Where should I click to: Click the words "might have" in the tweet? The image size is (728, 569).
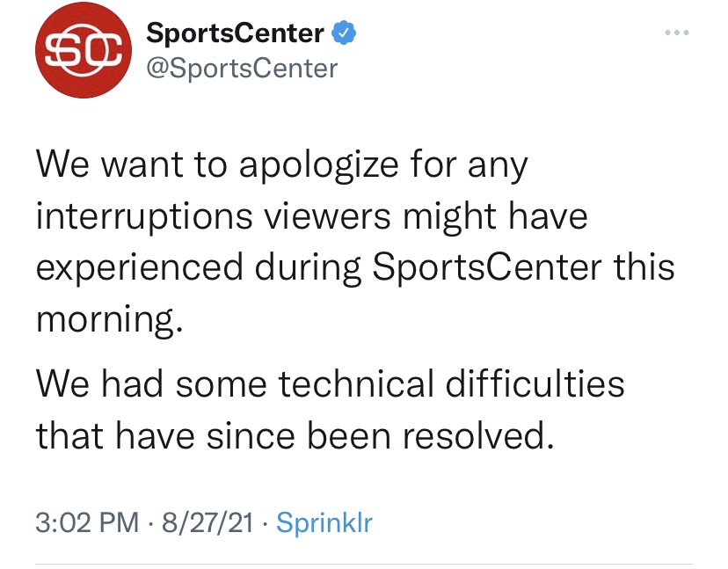coord(495,217)
